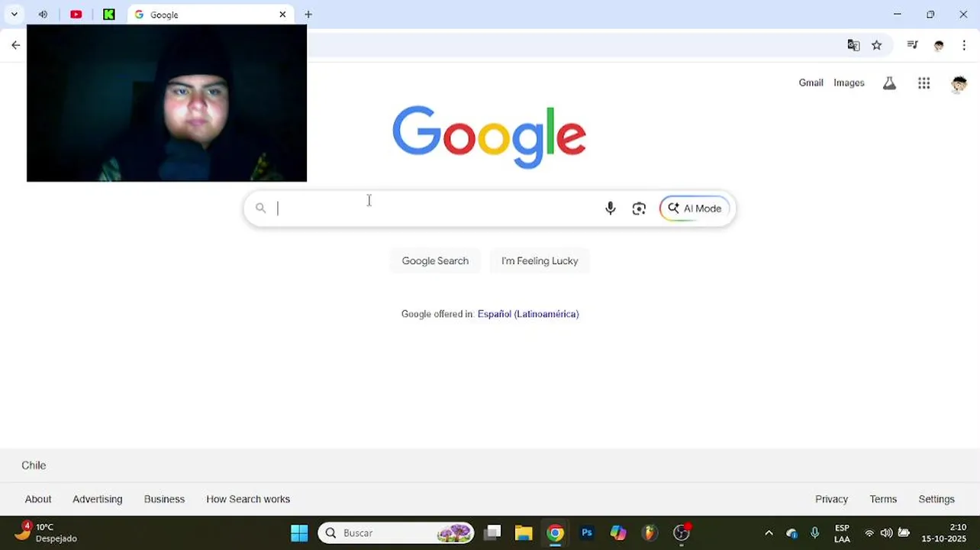
Task: Open AI Mode
Action: [x=694, y=209]
